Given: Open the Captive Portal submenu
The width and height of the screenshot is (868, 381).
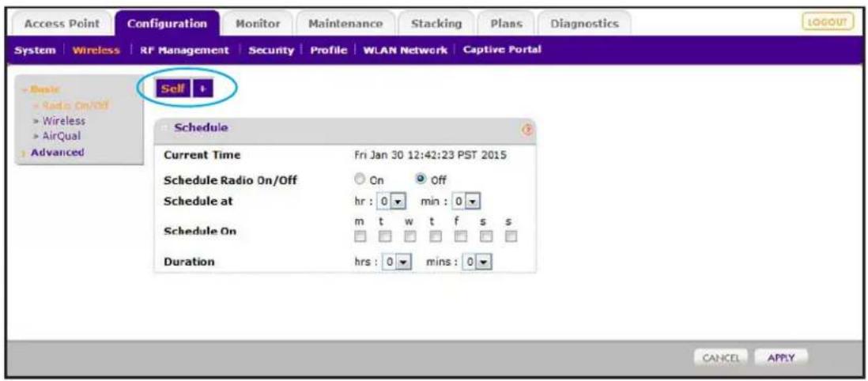Looking at the screenshot, I should point(501,50).
